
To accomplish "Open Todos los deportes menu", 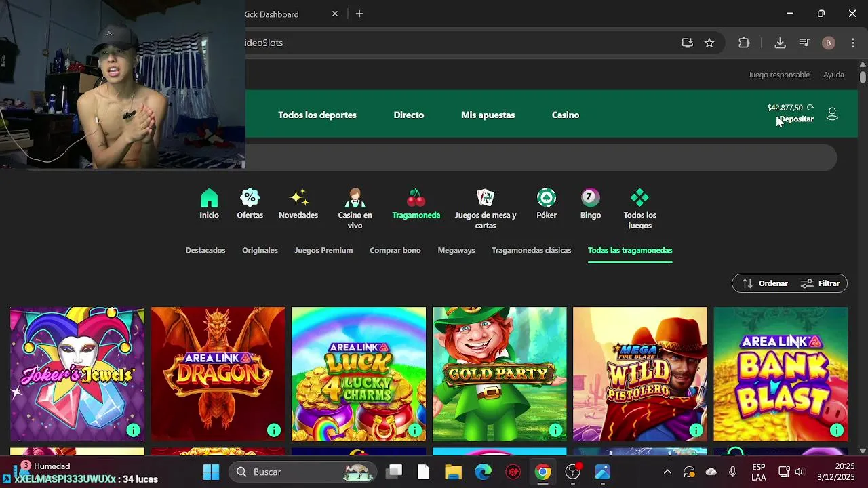I will 317,115.
